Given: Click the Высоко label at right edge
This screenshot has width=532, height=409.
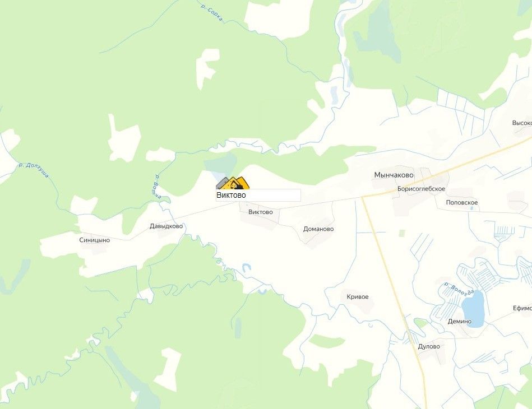Looking at the screenshot, I should pyautogui.click(x=522, y=123).
